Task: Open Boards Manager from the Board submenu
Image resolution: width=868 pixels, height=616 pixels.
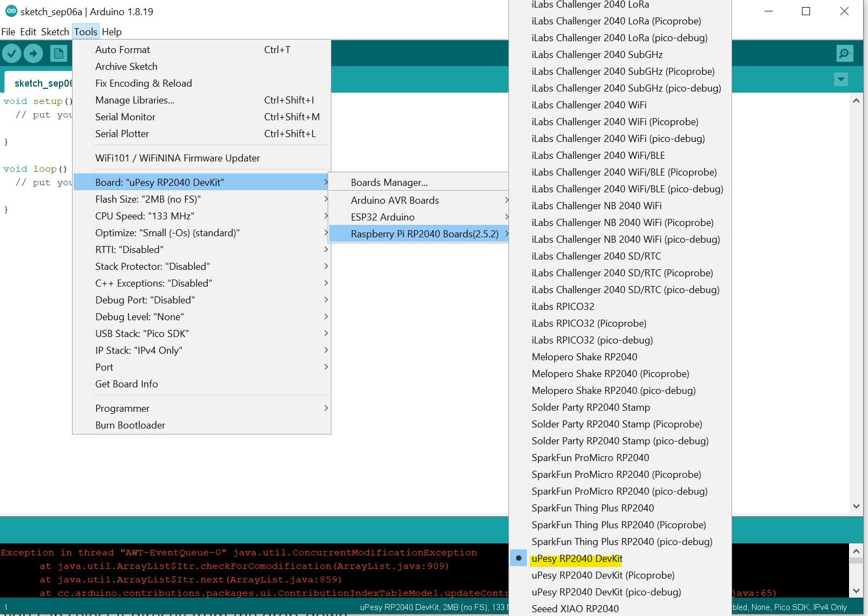Action: tap(389, 182)
